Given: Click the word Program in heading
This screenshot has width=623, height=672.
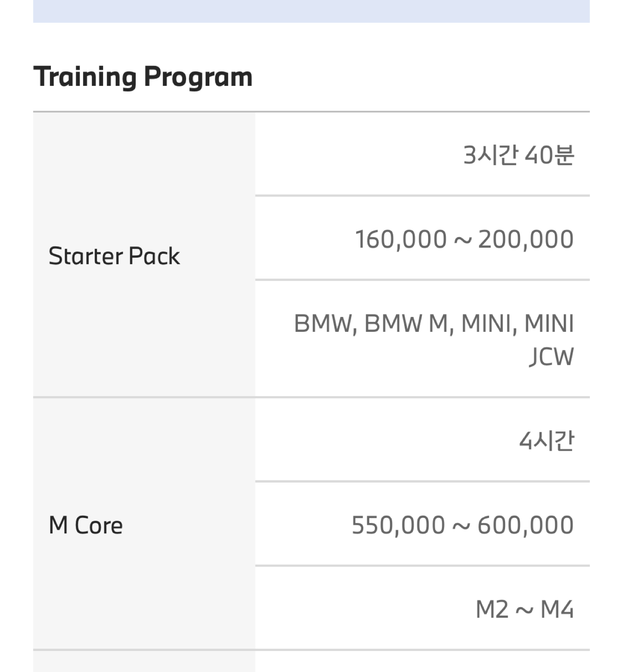Looking at the screenshot, I should (x=198, y=77).
